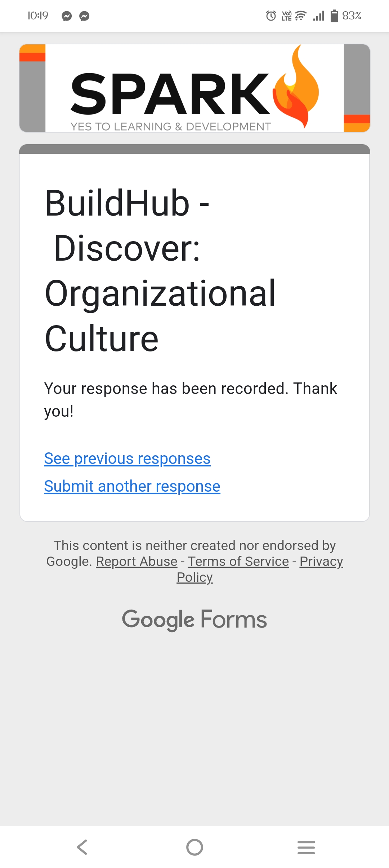Image resolution: width=389 pixels, height=868 pixels.
Task: Tap the Wi-Fi status icon
Action: 301,16
